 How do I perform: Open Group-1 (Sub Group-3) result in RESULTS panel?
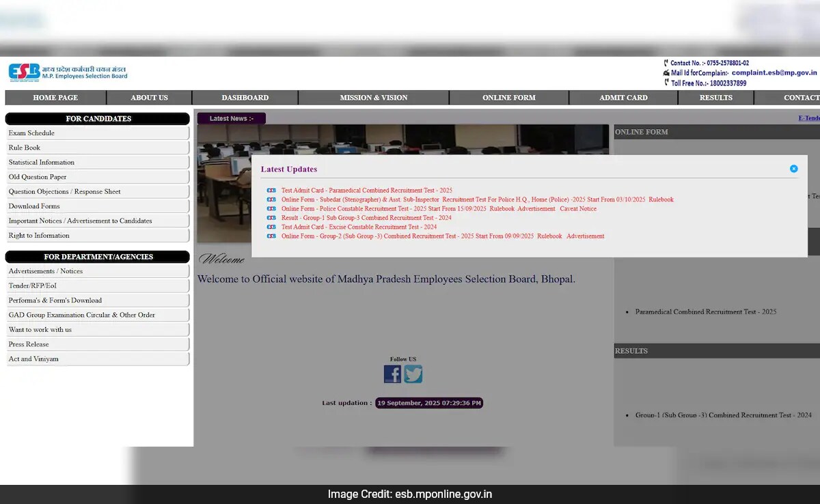[x=724, y=415]
